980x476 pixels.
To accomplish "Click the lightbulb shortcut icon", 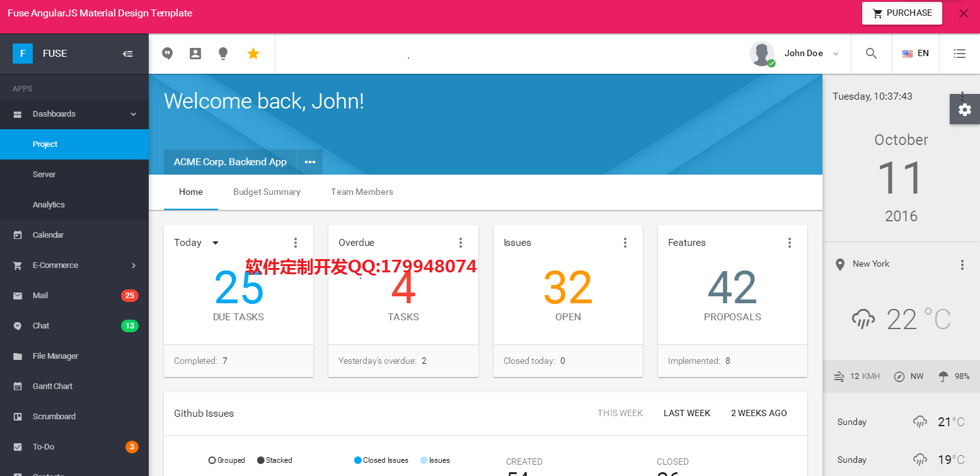I will (223, 54).
